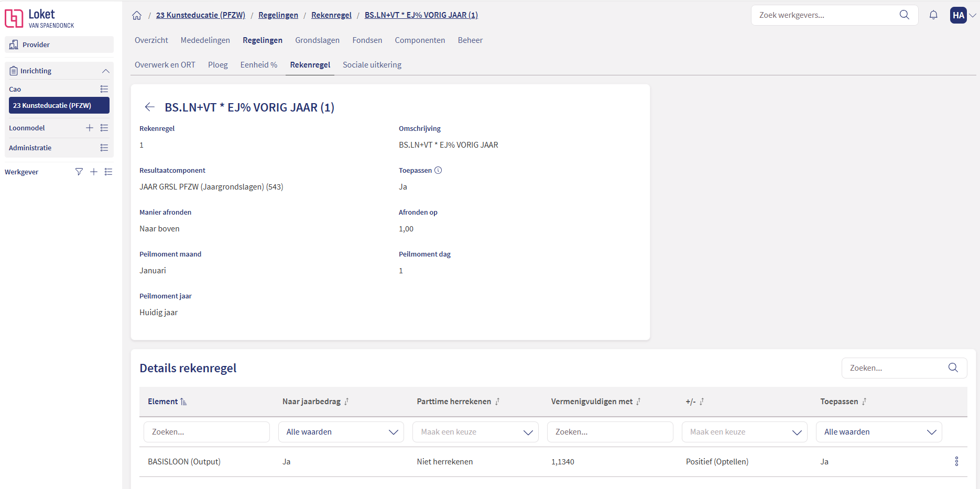Viewport: 980px width, 489px height.
Task: Open the Ploeg sub-tab
Action: [x=218, y=65]
